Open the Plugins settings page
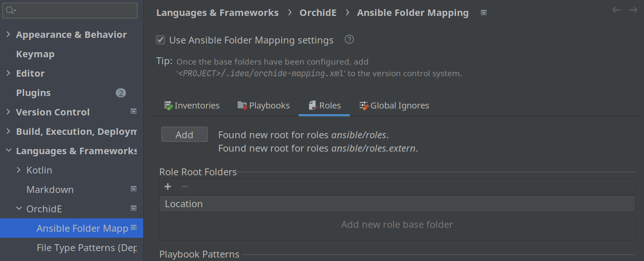644x261 pixels. tap(33, 93)
